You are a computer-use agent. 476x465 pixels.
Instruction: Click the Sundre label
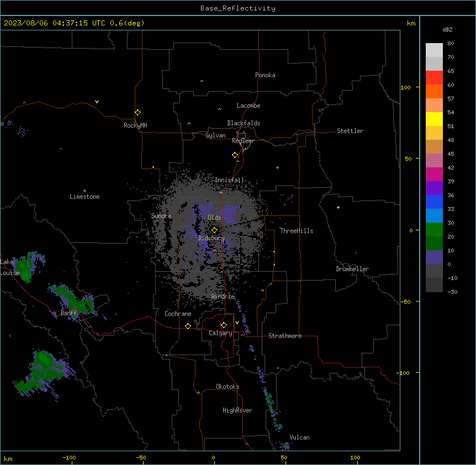[x=161, y=216]
